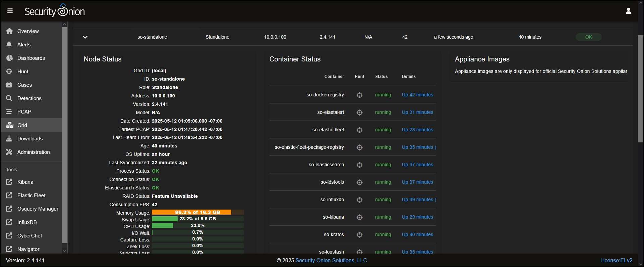Open the Alerts page
644x267 pixels.
(24, 45)
